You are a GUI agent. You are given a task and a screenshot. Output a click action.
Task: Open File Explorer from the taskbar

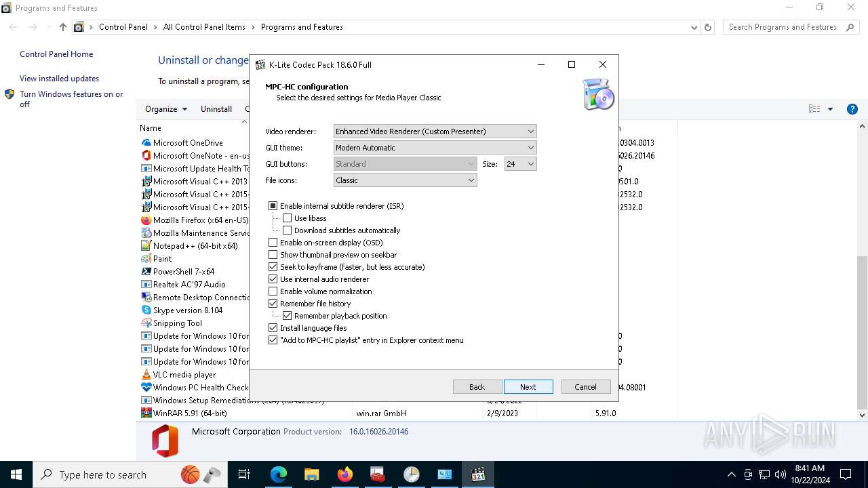click(311, 474)
